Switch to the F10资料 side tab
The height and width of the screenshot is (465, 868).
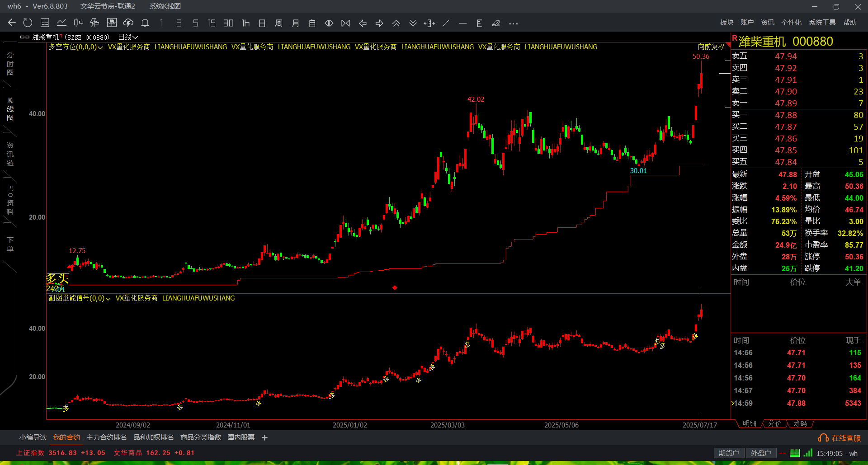pyautogui.click(x=10, y=200)
